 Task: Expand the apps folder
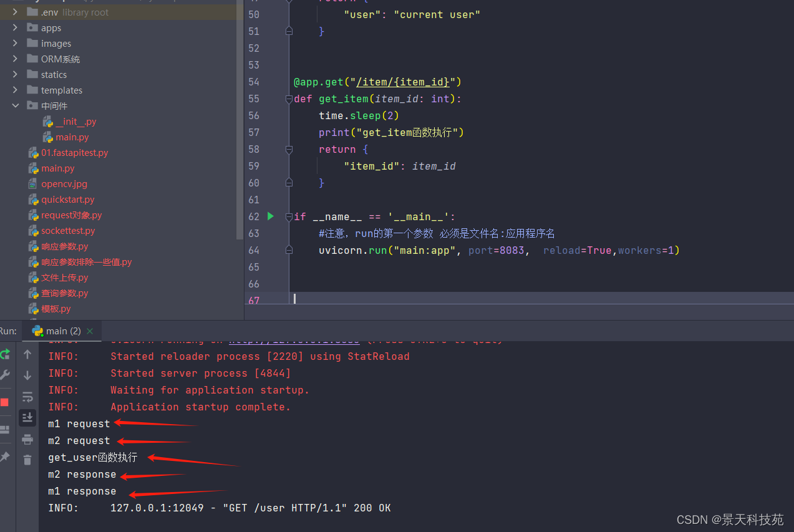pyautogui.click(x=15, y=27)
